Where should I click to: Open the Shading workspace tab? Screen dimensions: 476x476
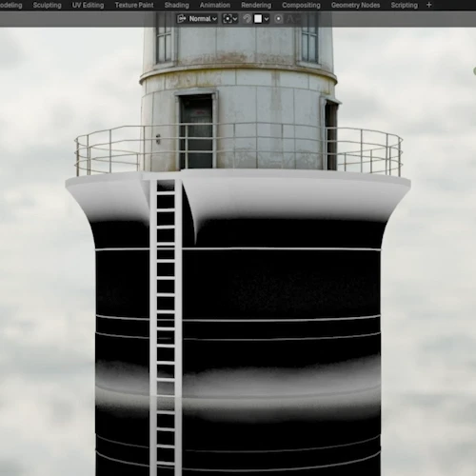tap(177, 5)
